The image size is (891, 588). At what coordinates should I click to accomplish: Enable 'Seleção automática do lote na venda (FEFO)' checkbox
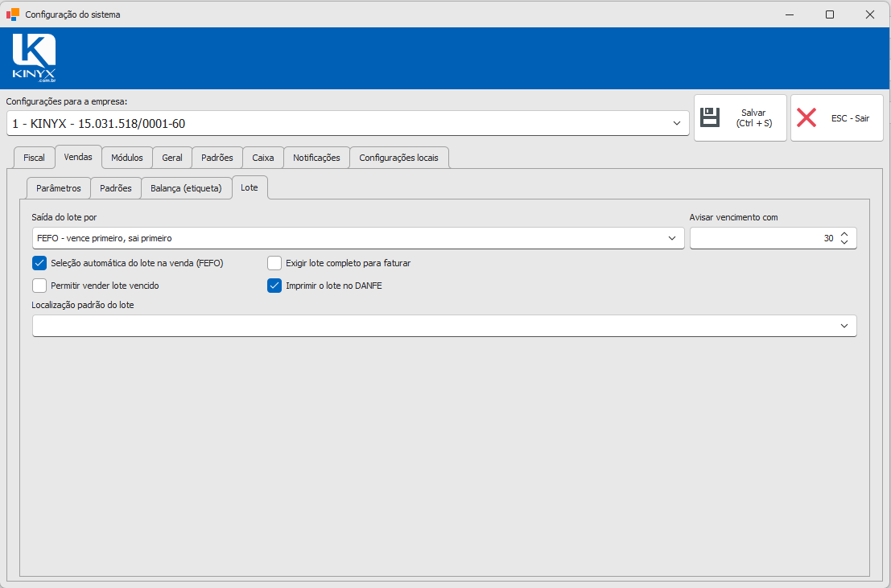click(39, 263)
